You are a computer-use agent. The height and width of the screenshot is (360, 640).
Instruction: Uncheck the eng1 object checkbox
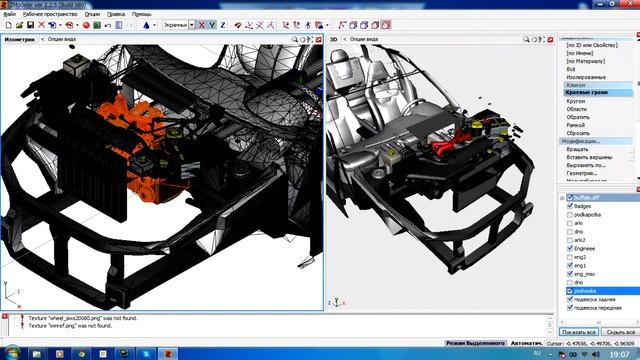pyautogui.click(x=570, y=265)
